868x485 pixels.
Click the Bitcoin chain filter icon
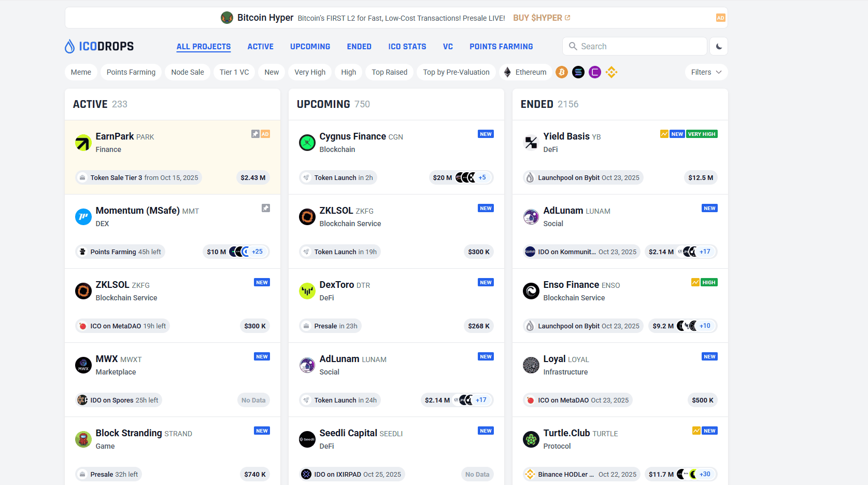[562, 72]
